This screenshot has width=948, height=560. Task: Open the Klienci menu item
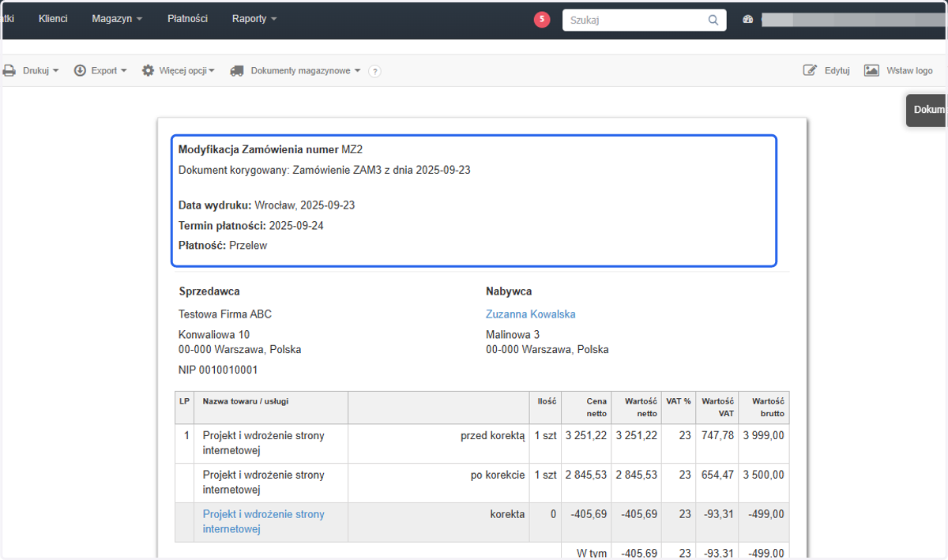[x=53, y=19]
